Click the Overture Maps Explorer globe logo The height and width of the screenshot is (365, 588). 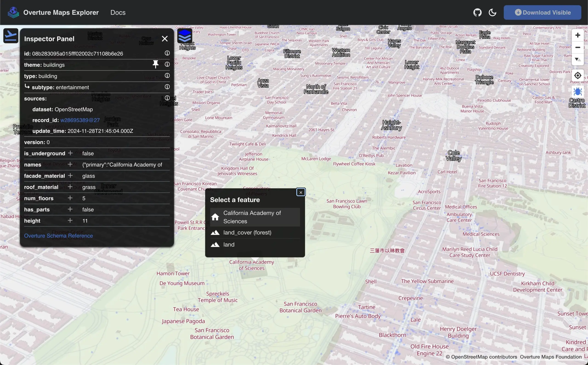[x=13, y=12]
